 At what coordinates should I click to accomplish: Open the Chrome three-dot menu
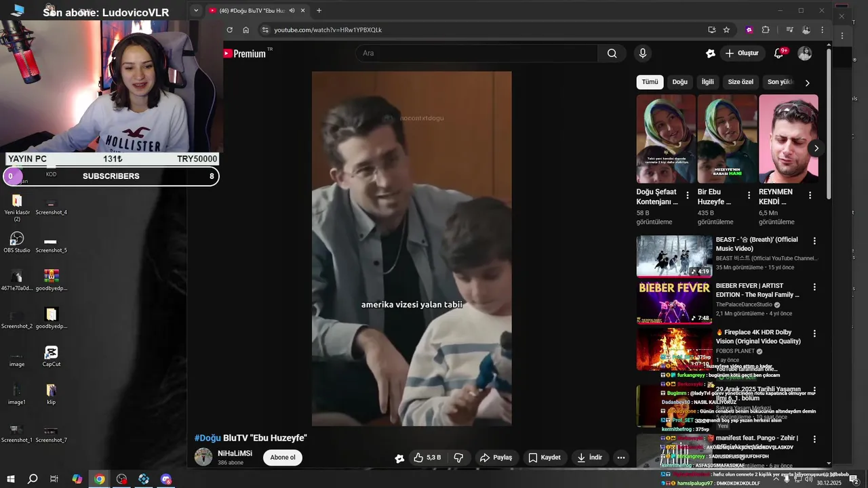pyautogui.click(x=823, y=30)
